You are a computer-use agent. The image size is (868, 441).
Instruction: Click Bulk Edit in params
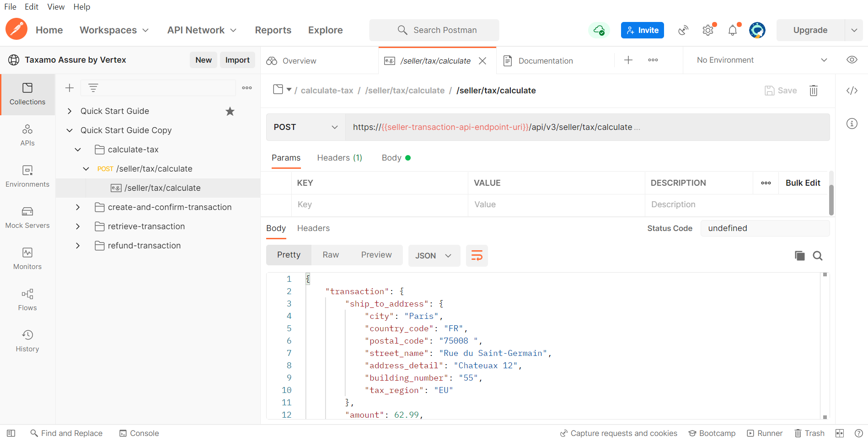[803, 183]
